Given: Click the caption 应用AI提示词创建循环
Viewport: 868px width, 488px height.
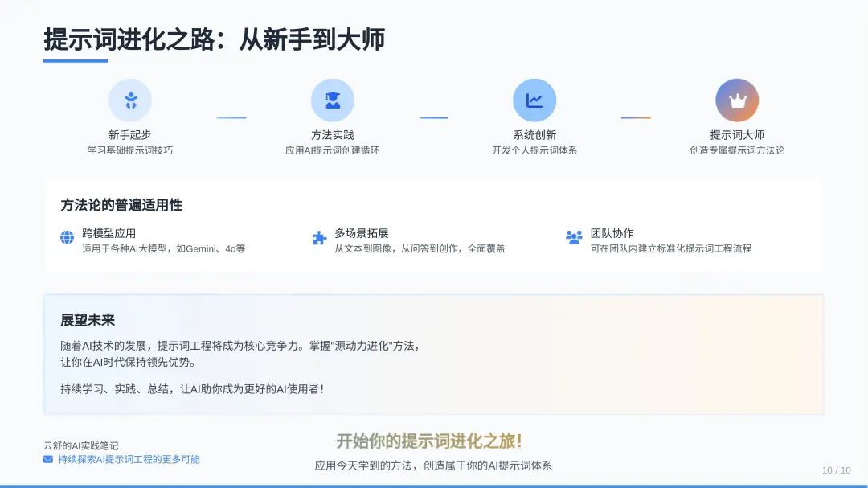Looking at the screenshot, I should click(x=332, y=150).
